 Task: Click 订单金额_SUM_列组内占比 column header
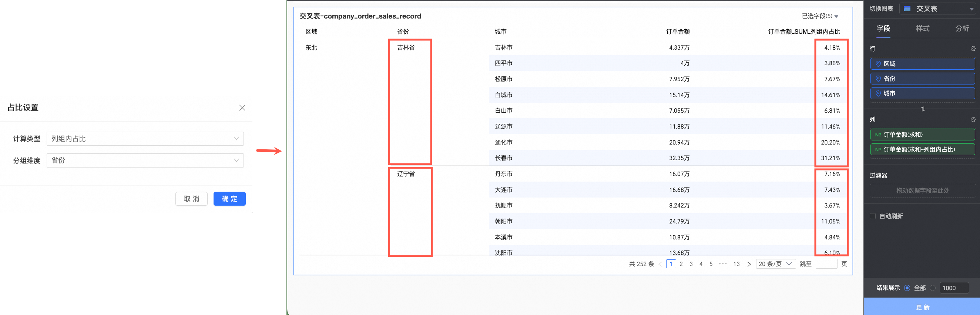(804, 31)
